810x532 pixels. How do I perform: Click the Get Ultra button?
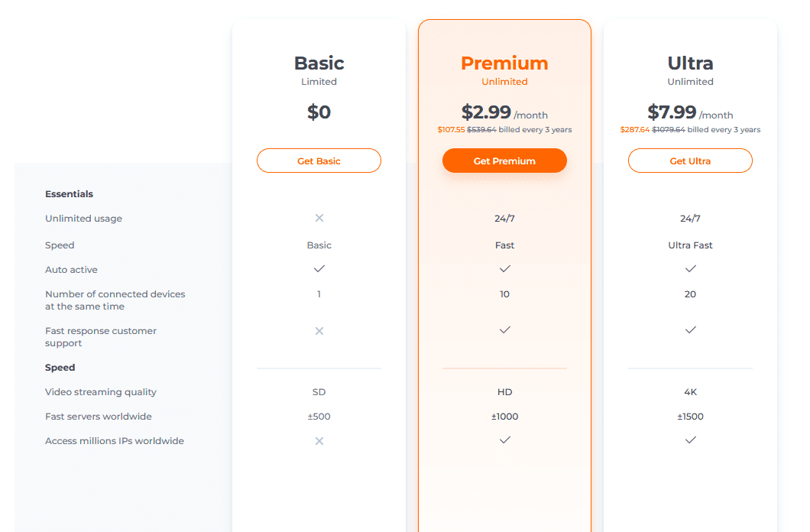point(690,161)
